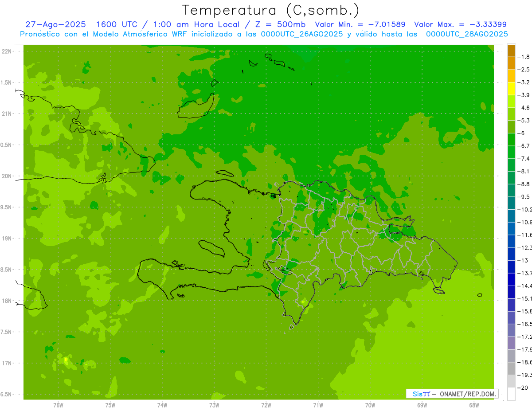Screen dimensions: 532x411
Task: Click the date text 27-Ago-2025
Action: pyautogui.click(x=55, y=24)
